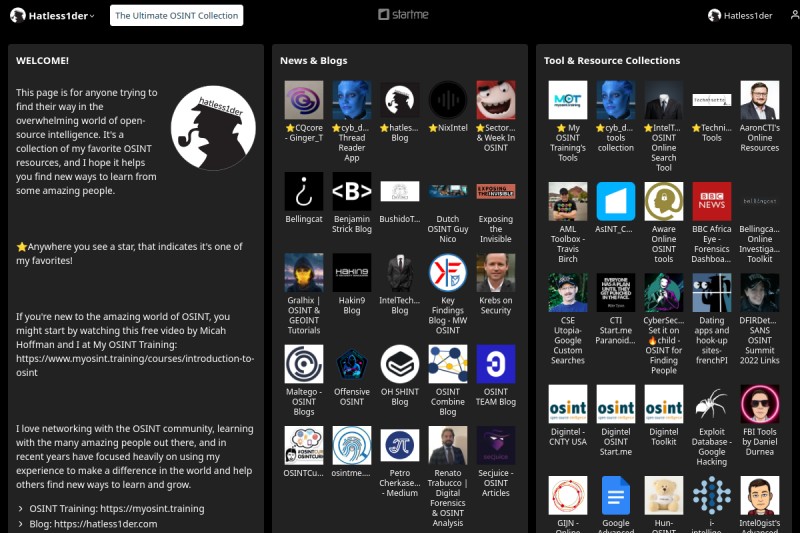Open the Bellingcat hook icon bookmark
Image resolution: width=800 pixels, height=533 pixels.
point(304,191)
